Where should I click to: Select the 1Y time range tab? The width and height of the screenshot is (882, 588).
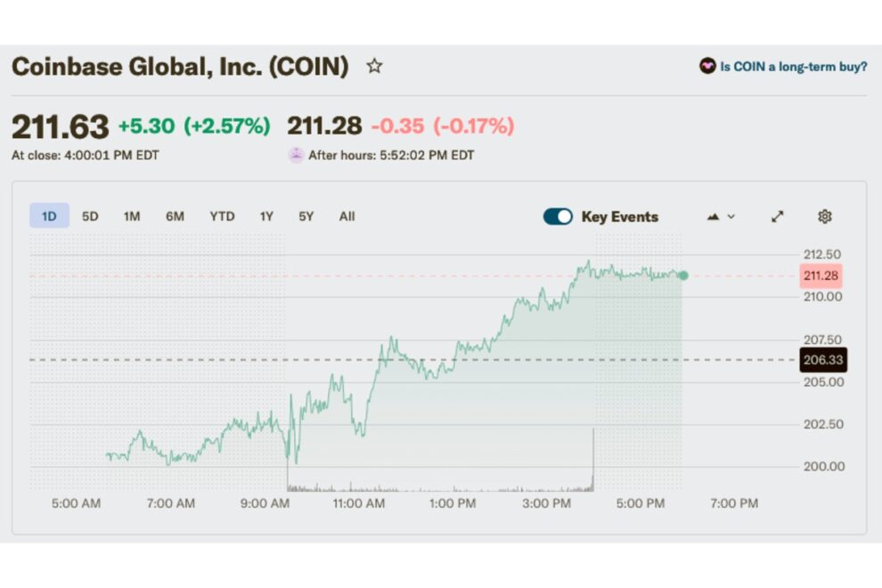point(265,216)
